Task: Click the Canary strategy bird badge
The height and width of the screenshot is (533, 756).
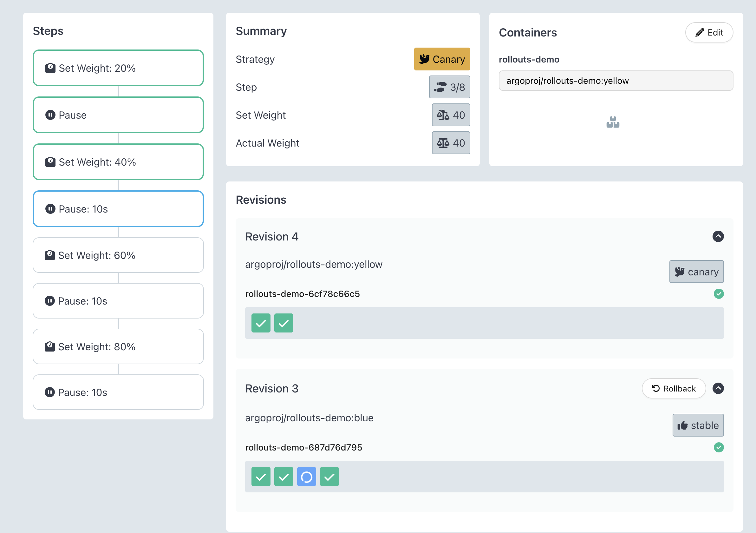Action: (x=441, y=59)
